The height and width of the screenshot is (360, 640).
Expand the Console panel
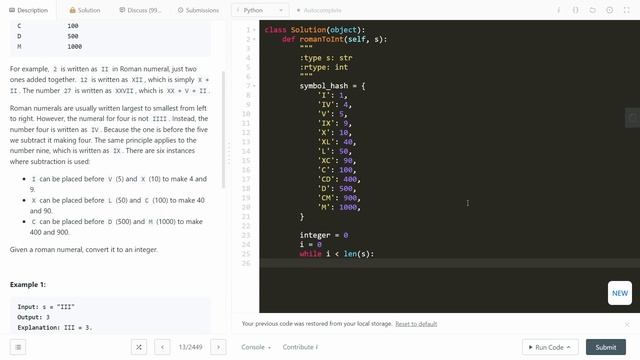(256, 347)
